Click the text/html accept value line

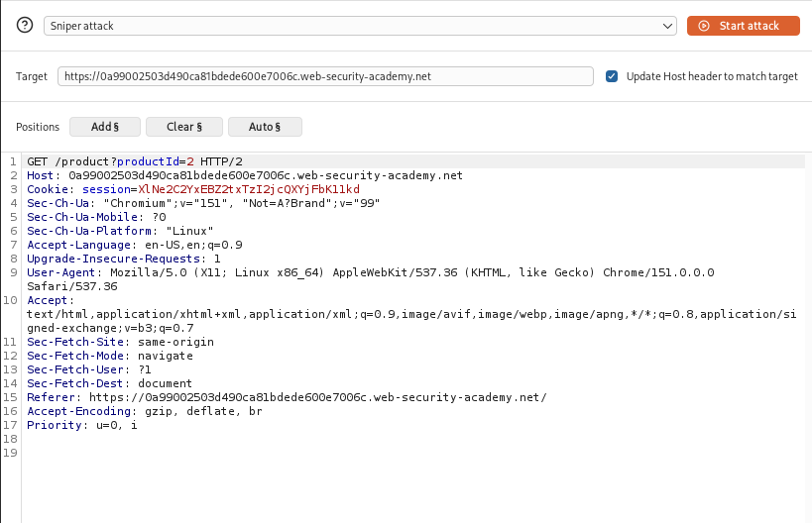click(x=411, y=315)
